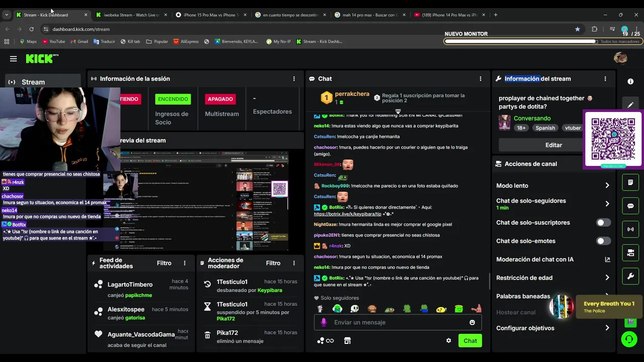Select the Patrick pointing emote
Viewport: 644px width, 362px height.
click(x=476, y=309)
